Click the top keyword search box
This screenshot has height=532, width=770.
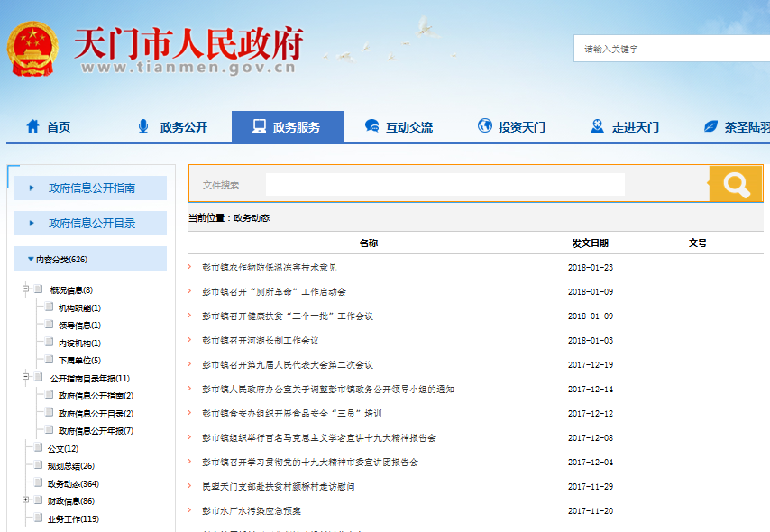tap(672, 49)
